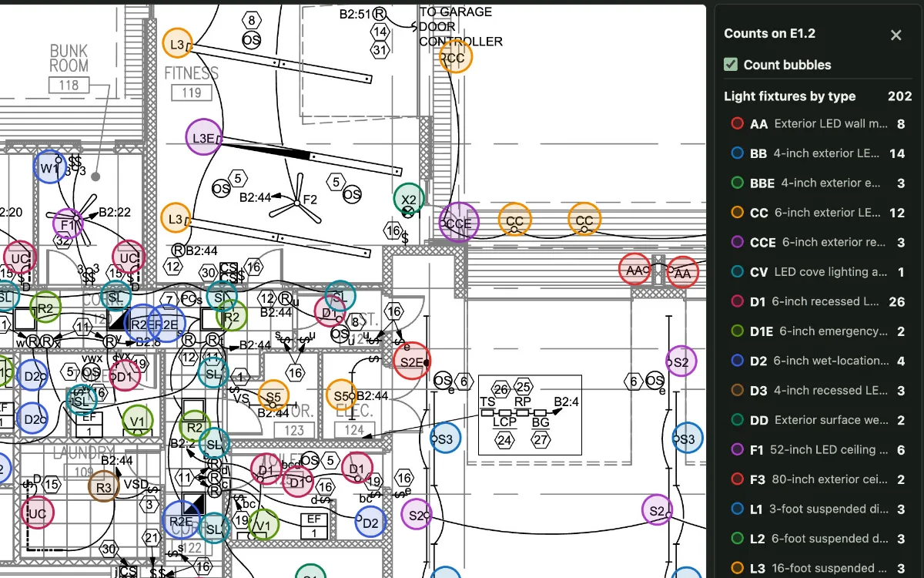Viewport: 924px width, 578px height.
Task: Select the F1 purple color swatch
Action: 737,449
